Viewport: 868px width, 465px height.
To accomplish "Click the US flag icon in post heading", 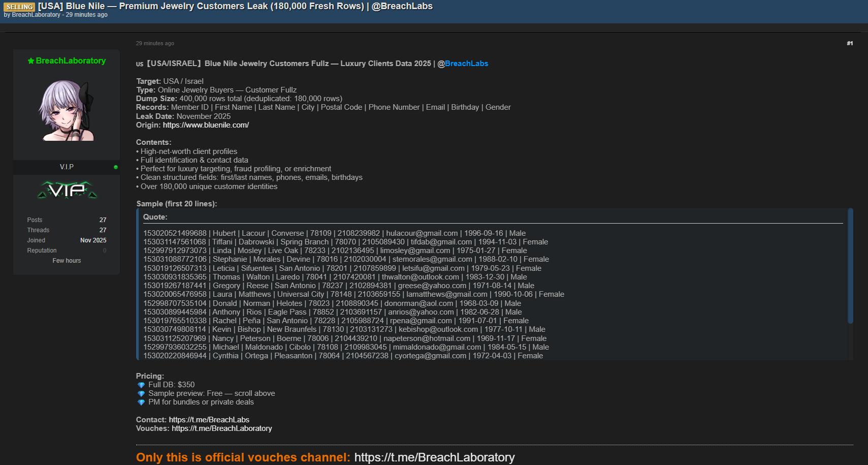I will point(140,64).
